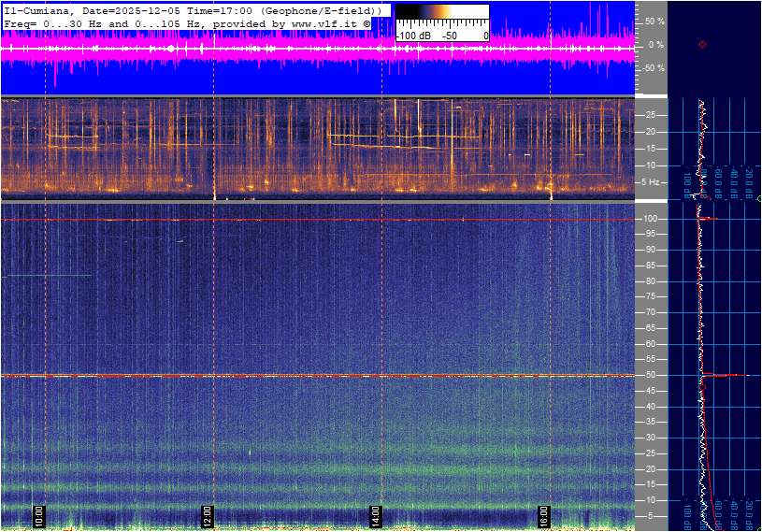
Task: Click the 12:00 time label
Action: pos(208,515)
